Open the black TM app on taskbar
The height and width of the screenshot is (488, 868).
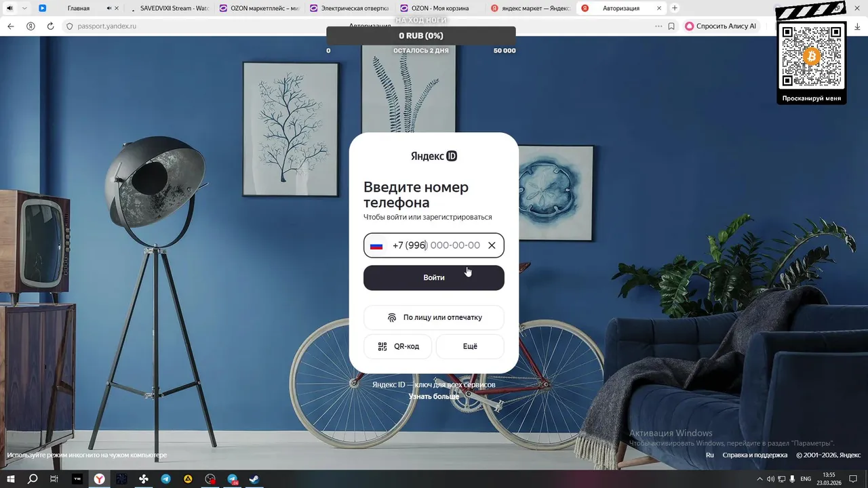point(77,479)
